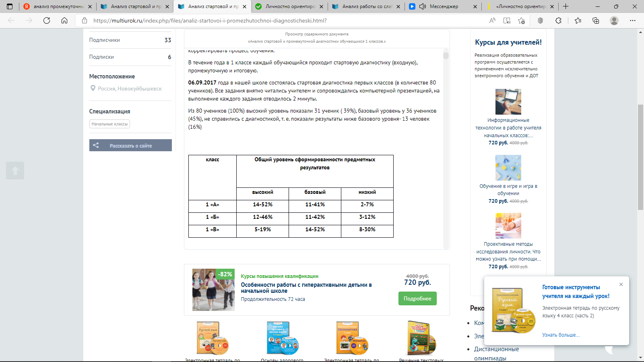
Task: Click Курсы для учителей! heading
Action: click(x=508, y=42)
